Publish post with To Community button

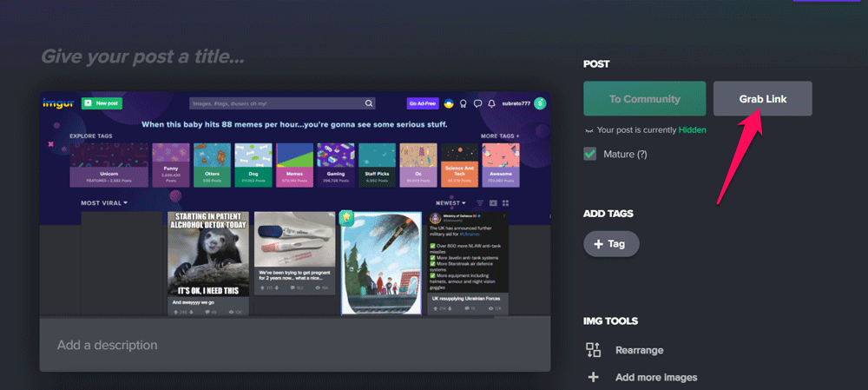(x=644, y=99)
